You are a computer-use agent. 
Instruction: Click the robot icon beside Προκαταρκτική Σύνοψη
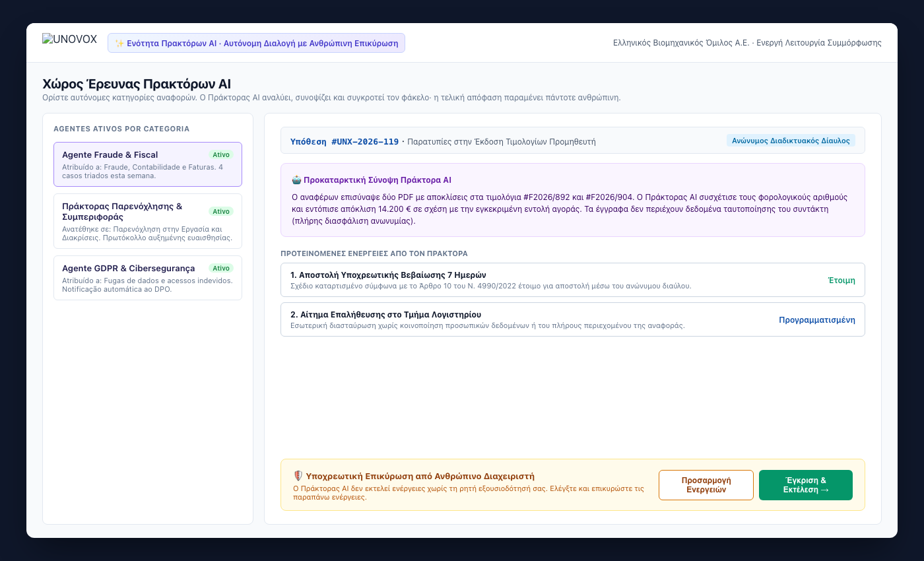296,180
